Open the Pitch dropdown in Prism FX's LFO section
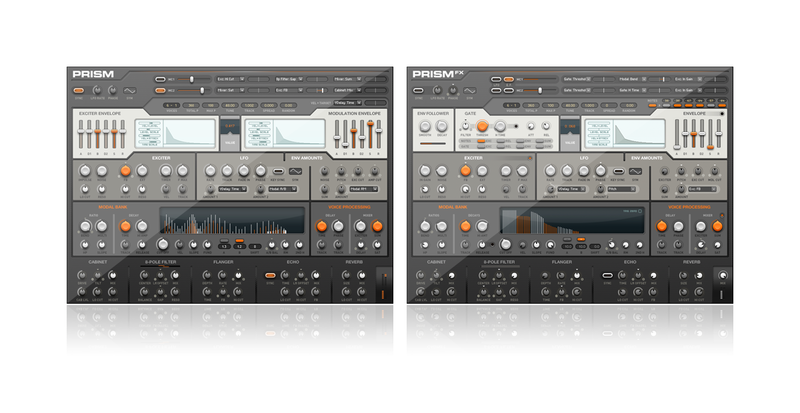This screenshot has height=413, width=800. pos(622,189)
